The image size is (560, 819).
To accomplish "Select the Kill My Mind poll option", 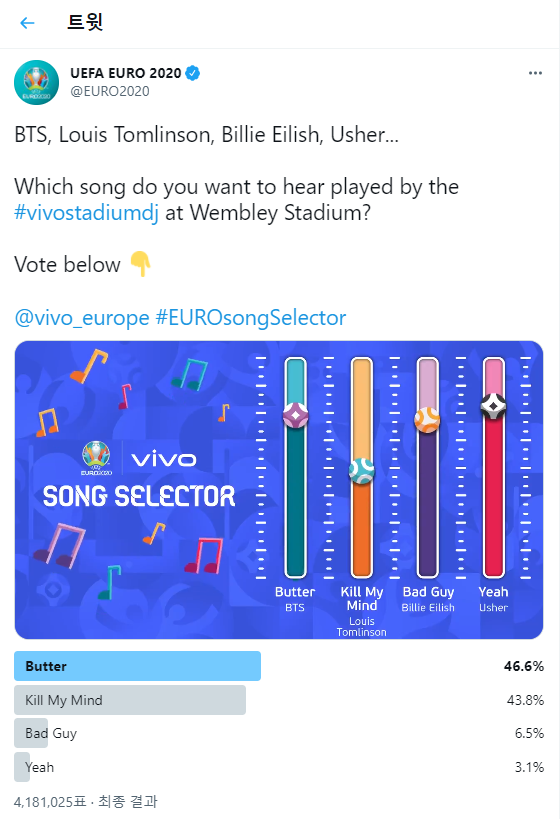I will pyautogui.click(x=279, y=700).
